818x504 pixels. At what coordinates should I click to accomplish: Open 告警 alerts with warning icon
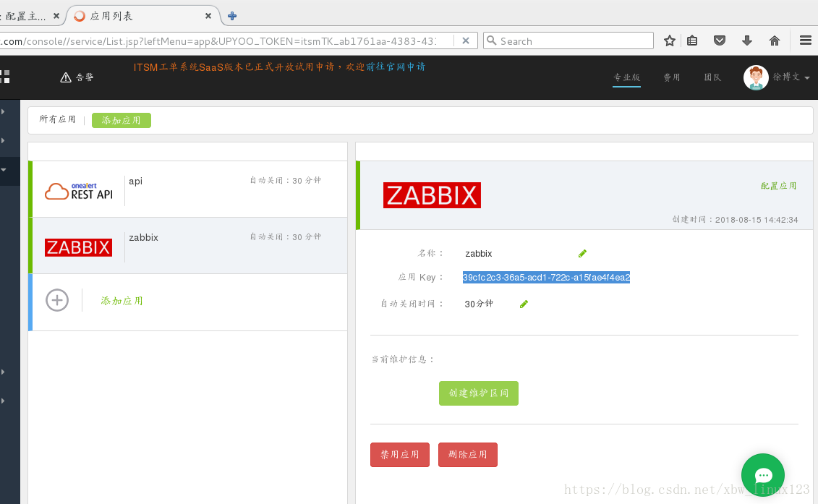pos(77,77)
